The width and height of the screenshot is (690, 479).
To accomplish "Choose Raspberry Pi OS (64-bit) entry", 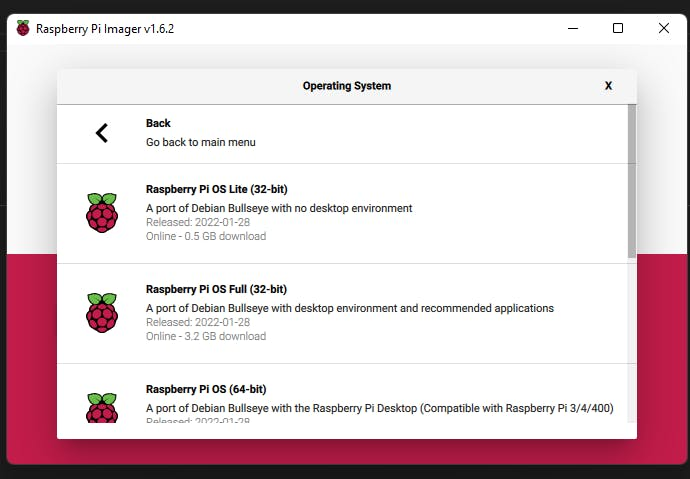I will tap(206, 389).
